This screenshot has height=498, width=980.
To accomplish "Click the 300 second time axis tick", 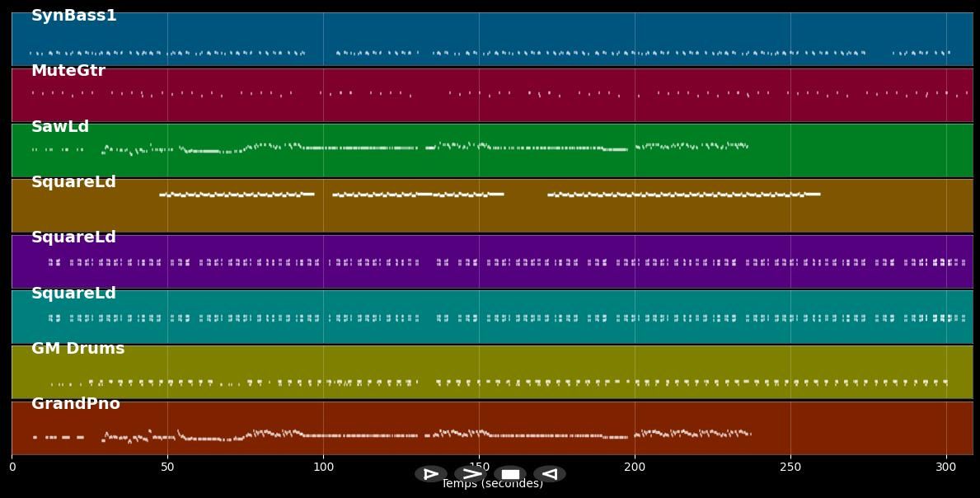I will (x=946, y=467).
